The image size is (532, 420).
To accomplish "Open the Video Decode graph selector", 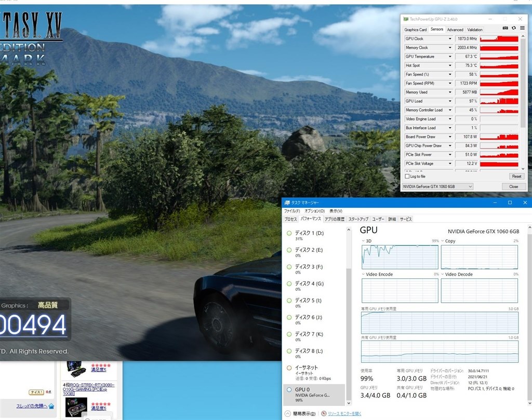I will point(443,274).
